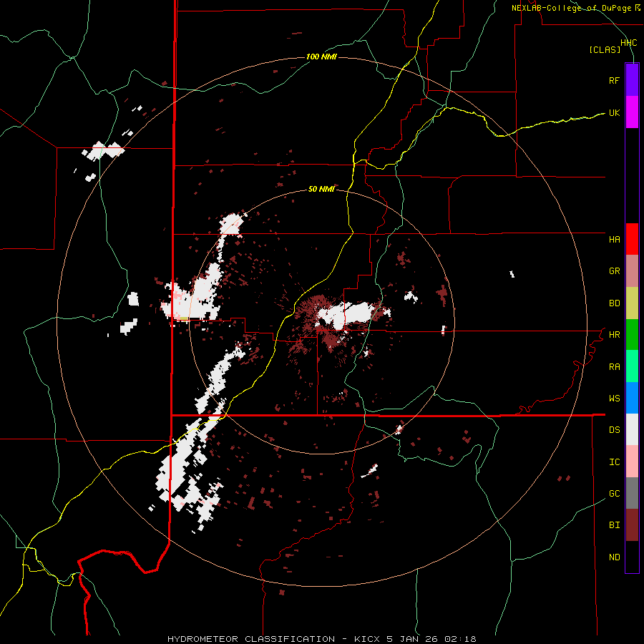Click the WS legend label

[x=614, y=399]
